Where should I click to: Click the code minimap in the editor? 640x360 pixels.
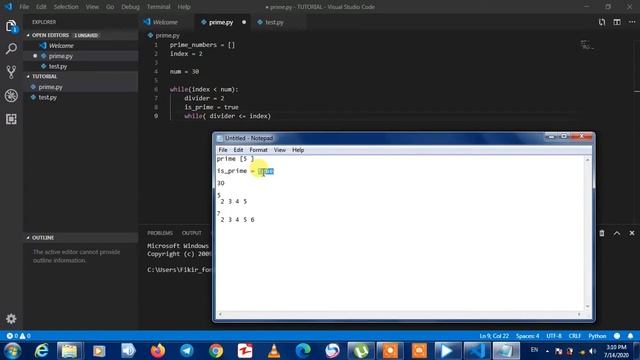click(587, 45)
